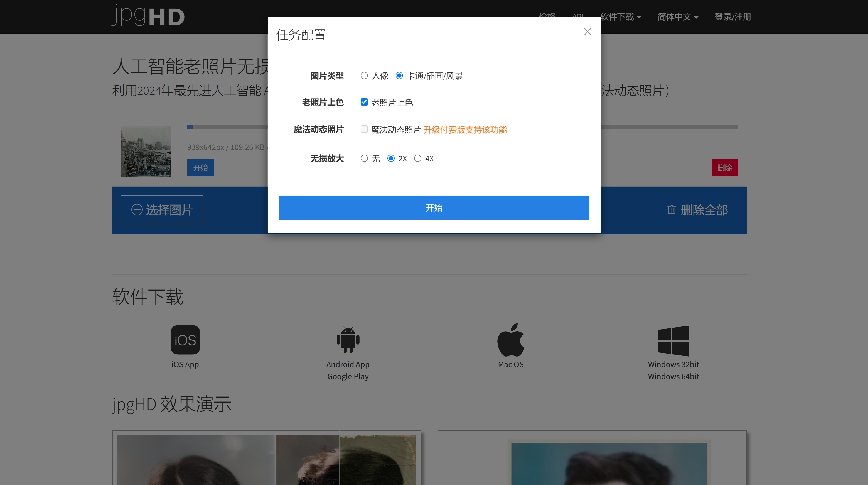Open the 简体中文 language dropdown
The image size is (868, 485).
pyautogui.click(x=678, y=16)
